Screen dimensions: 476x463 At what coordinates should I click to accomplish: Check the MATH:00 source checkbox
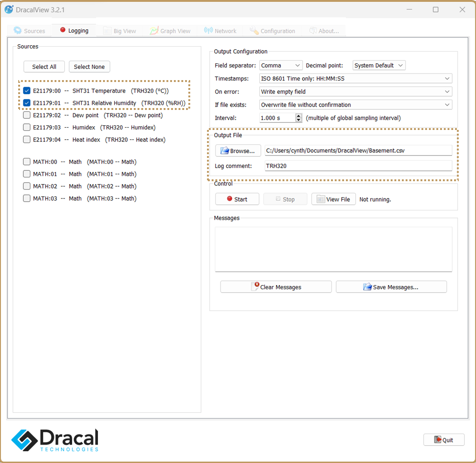pyautogui.click(x=27, y=162)
